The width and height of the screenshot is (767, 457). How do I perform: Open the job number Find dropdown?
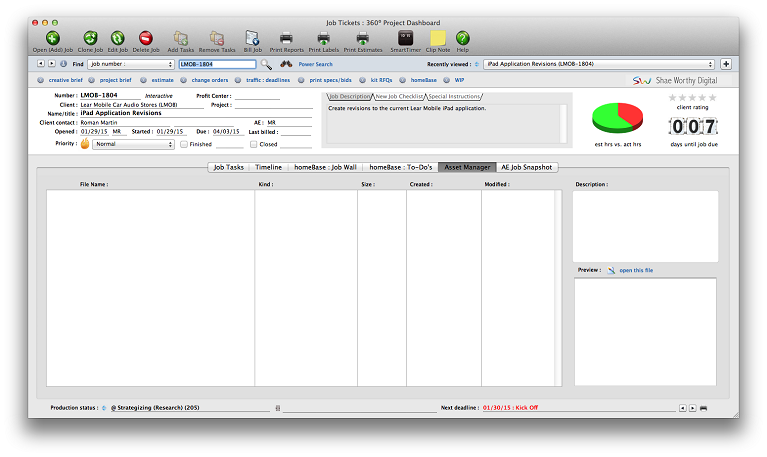[x=131, y=64]
